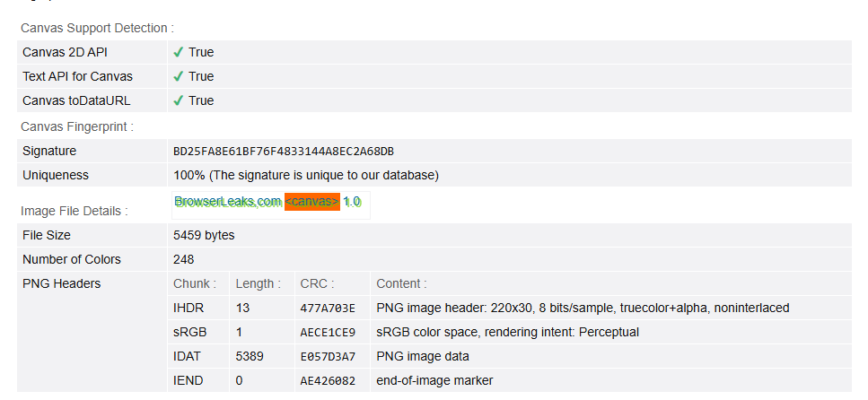The image size is (868, 400).
Task: Click the CRC value AE426082
Action: click(x=328, y=380)
